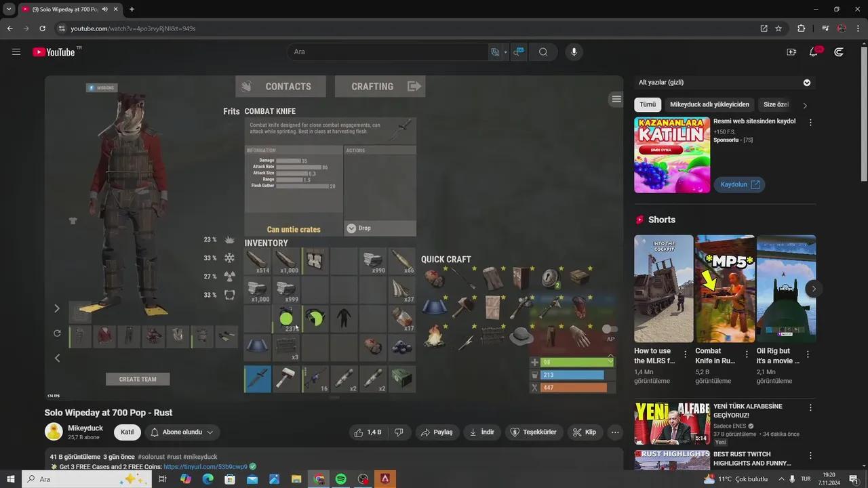The image size is (868, 488).
Task: Click the YouTube search magnifier button
Action: (543, 52)
